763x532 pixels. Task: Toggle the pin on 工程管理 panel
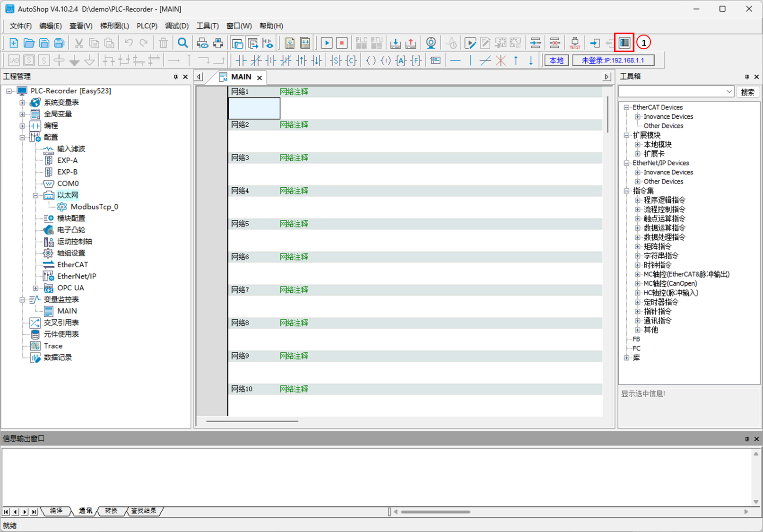176,77
